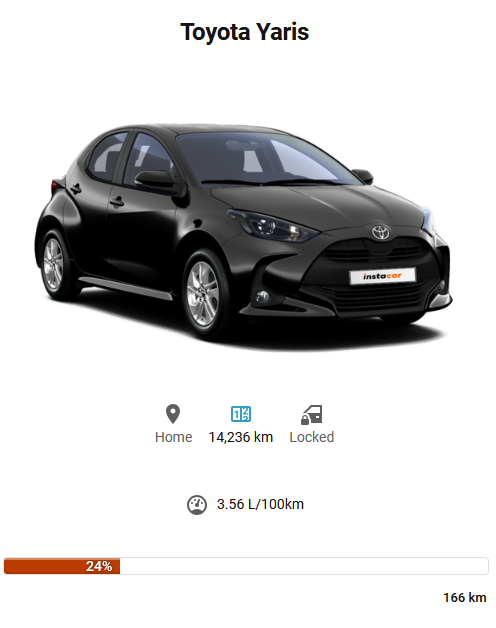Click the blue odometer icon
Viewport: 496px width, 628px height.
pos(241,414)
